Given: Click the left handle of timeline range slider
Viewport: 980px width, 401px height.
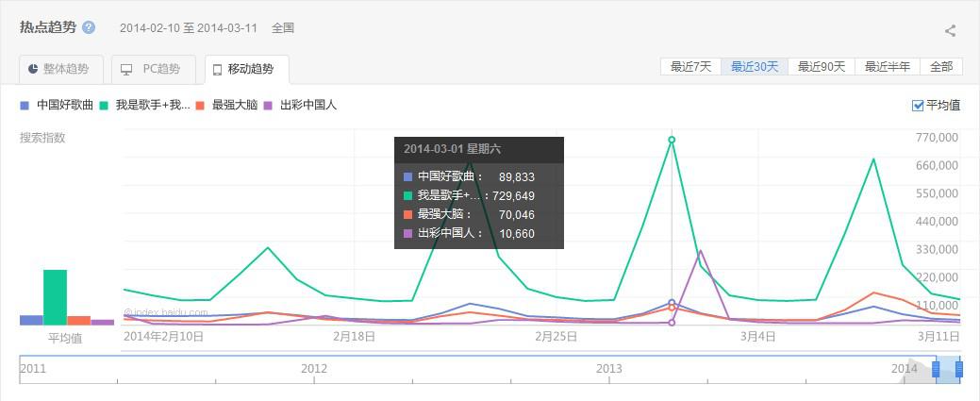Looking at the screenshot, I should click(x=936, y=369).
